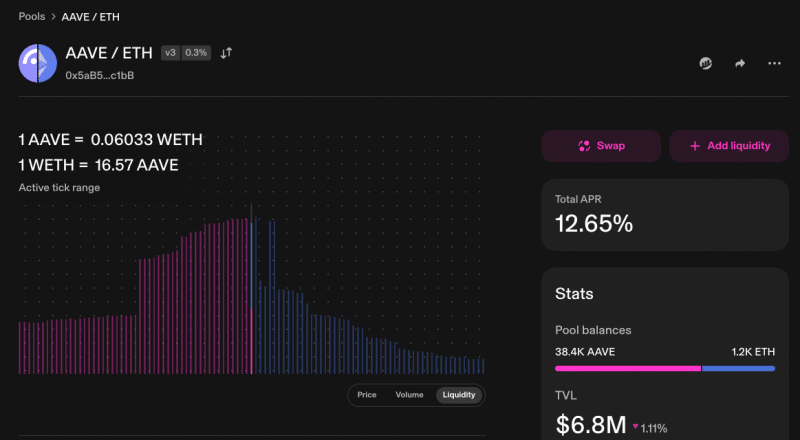Click the blue ETH pool balance bar
This screenshot has height=440, width=800.
[x=738, y=368]
